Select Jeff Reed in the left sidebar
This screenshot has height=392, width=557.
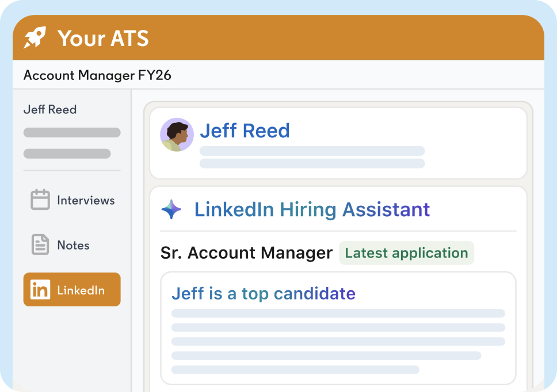pyautogui.click(x=49, y=109)
